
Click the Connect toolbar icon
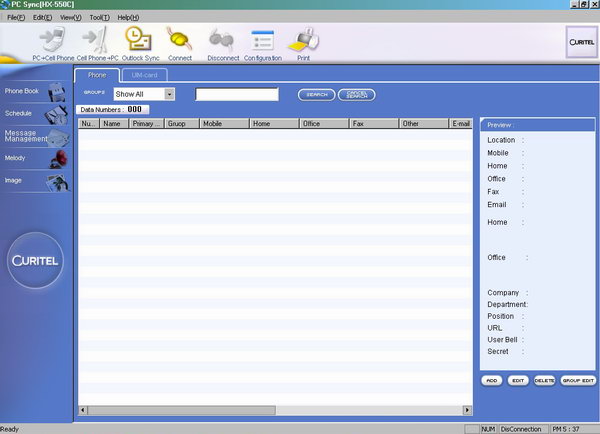point(180,44)
